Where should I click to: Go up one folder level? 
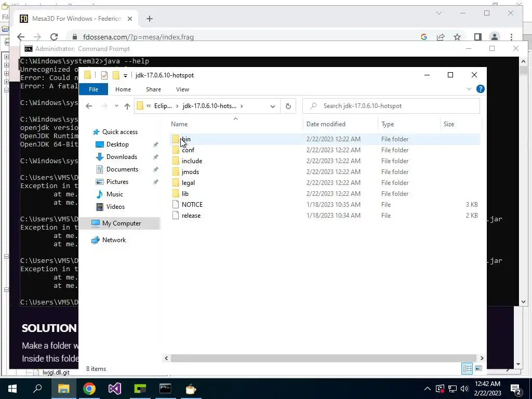pos(127,106)
